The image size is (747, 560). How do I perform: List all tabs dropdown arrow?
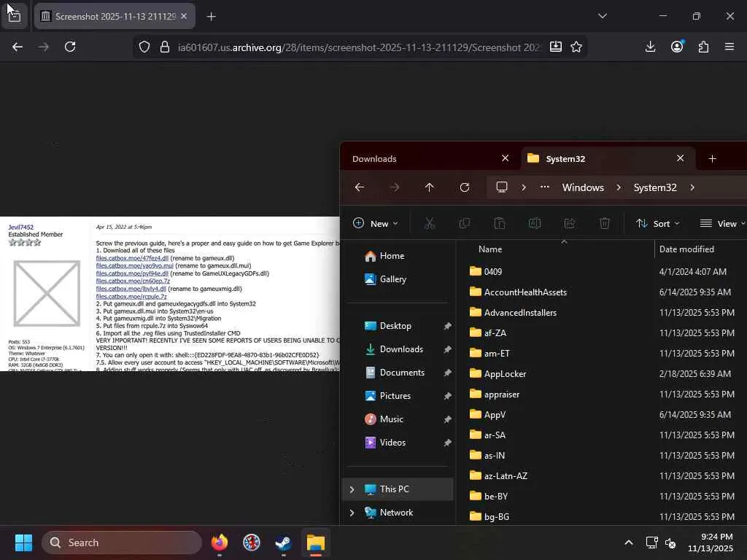pos(602,16)
